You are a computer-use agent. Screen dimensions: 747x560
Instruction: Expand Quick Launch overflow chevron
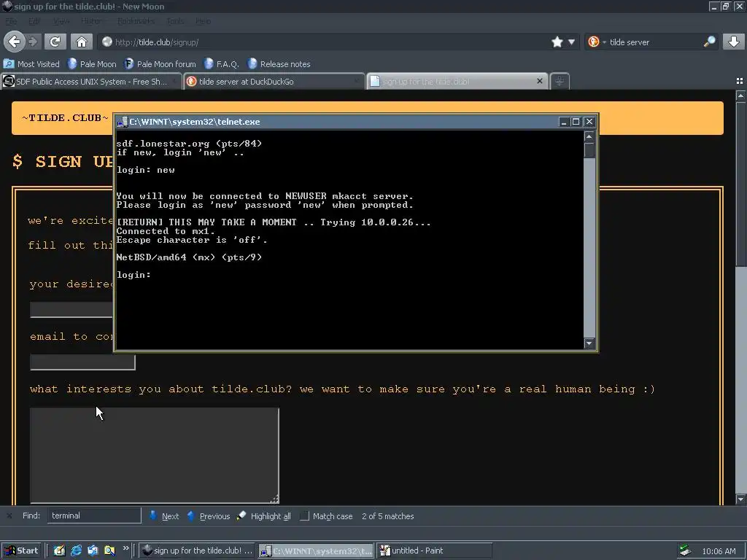click(125, 548)
